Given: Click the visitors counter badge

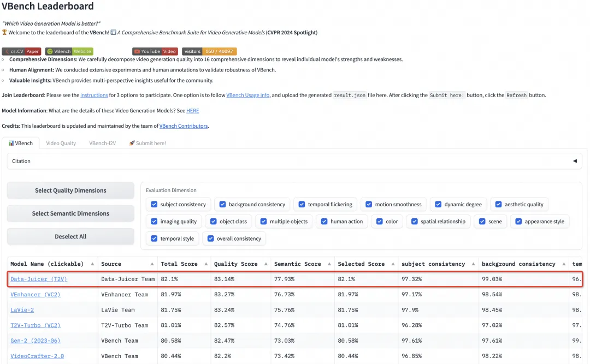Looking at the screenshot, I should [209, 51].
